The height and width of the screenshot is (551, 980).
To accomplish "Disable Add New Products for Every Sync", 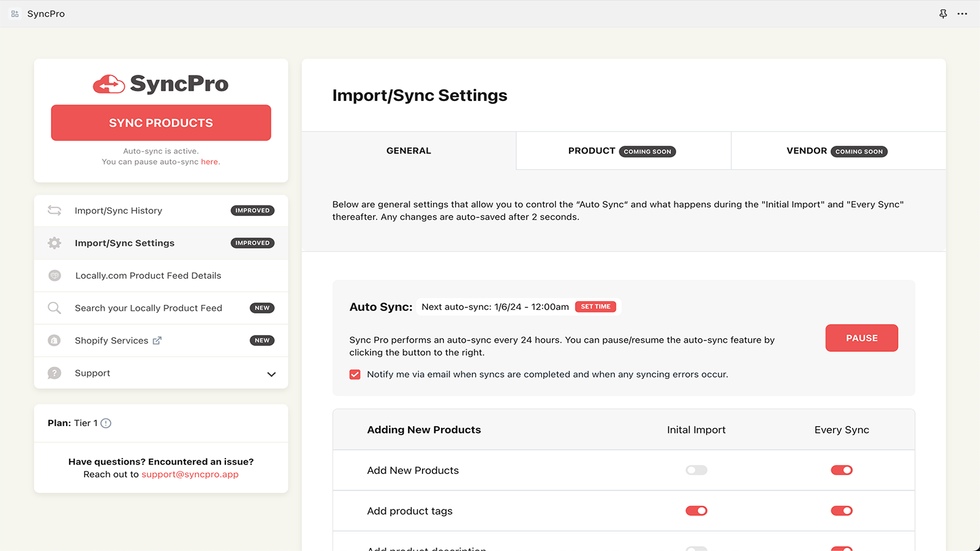I will 842,470.
